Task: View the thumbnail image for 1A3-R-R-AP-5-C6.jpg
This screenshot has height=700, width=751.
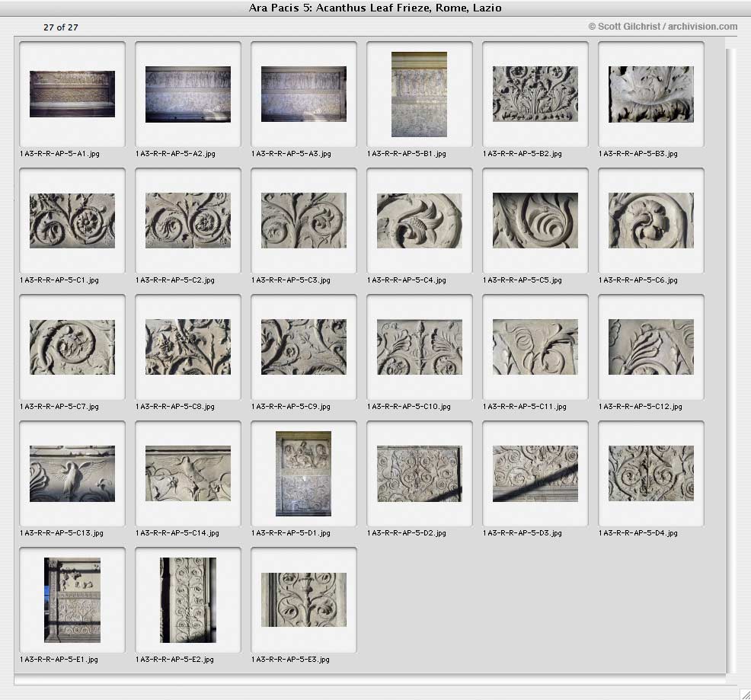Action: pyautogui.click(x=651, y=220)
